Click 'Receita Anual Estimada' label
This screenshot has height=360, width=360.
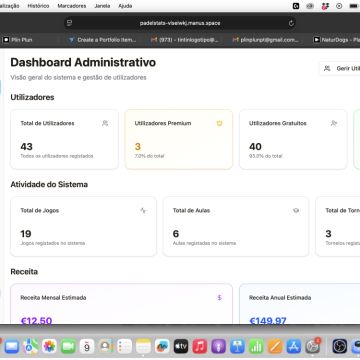280,297
